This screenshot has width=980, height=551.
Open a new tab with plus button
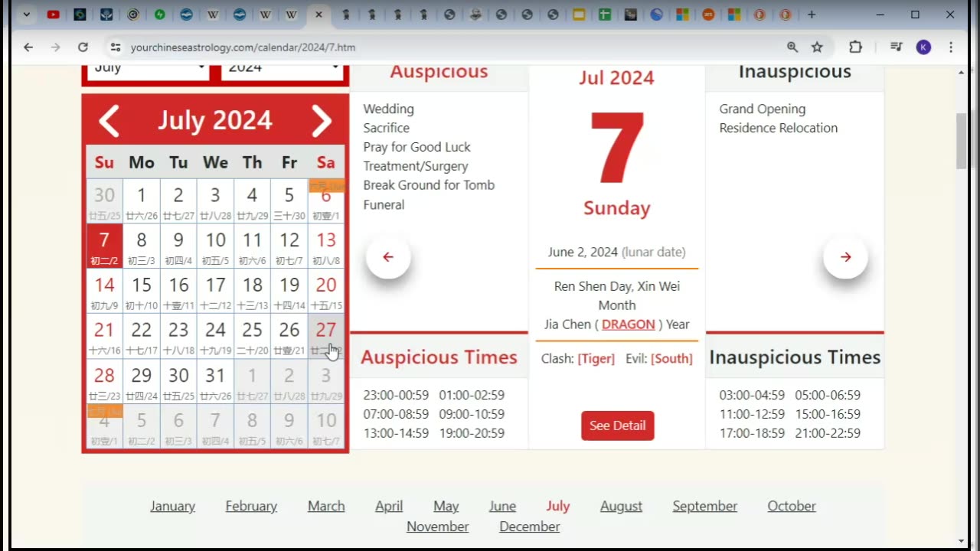[x=812, y=15]
